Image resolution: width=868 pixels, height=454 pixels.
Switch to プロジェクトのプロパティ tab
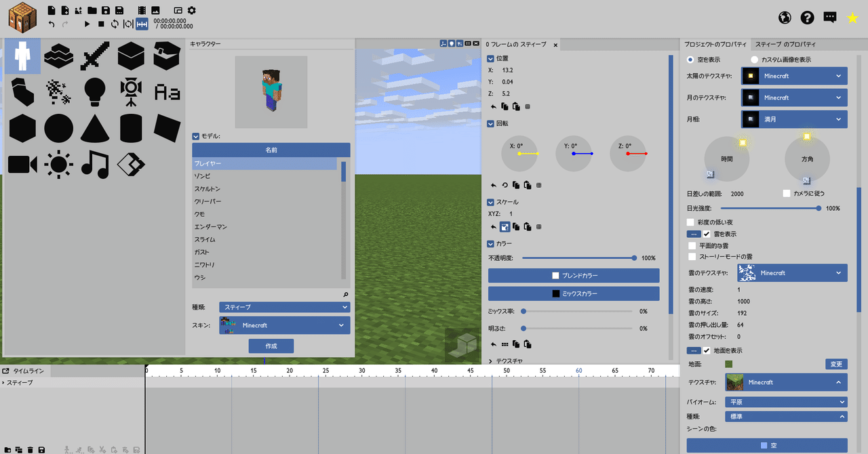pyautogui.click(x=715, y=44)
